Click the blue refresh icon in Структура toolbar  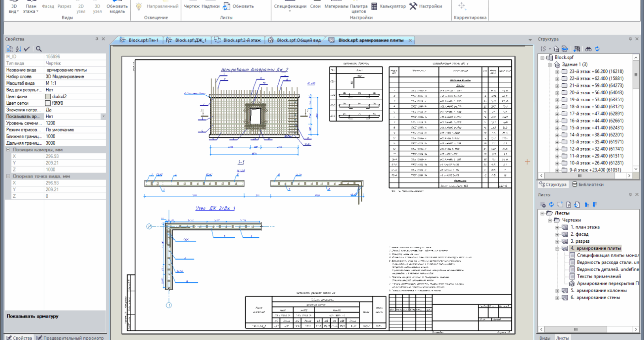coord(597,49)
